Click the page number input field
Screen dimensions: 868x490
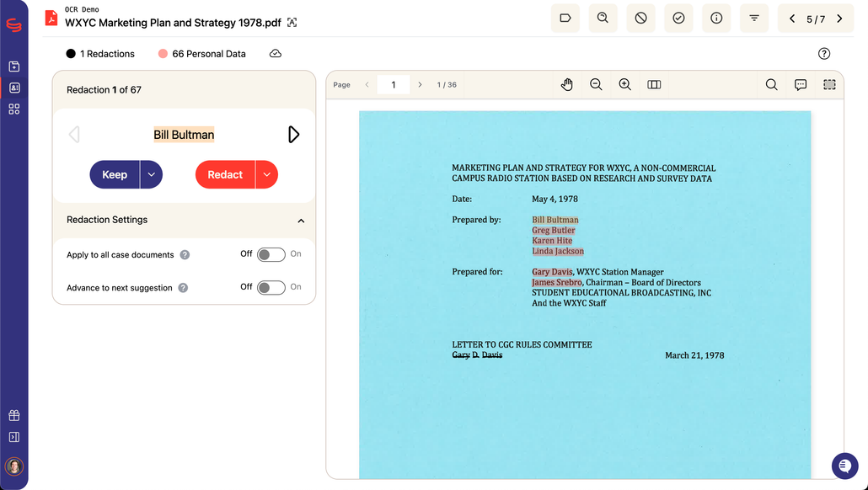coord(394,85)
